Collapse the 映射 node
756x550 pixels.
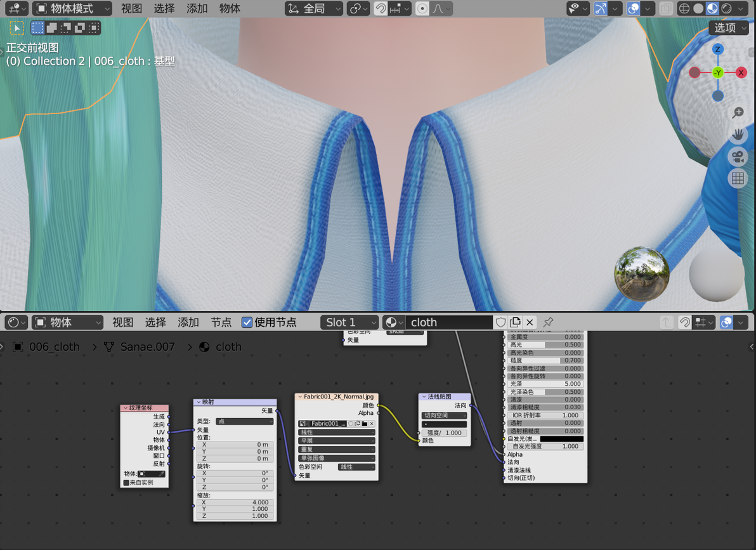199,402
